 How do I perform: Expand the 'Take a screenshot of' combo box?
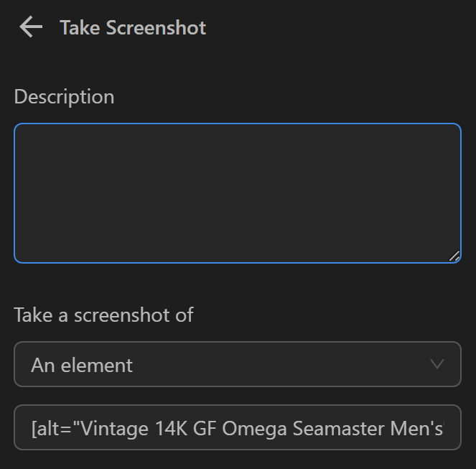pos(237,364)
